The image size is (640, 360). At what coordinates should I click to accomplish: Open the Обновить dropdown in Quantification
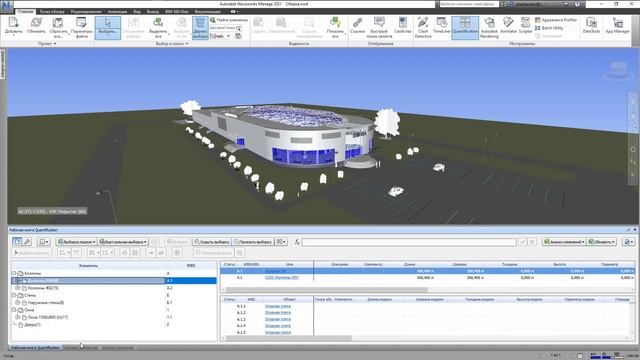pyautogui.click(x=601, y=242)
